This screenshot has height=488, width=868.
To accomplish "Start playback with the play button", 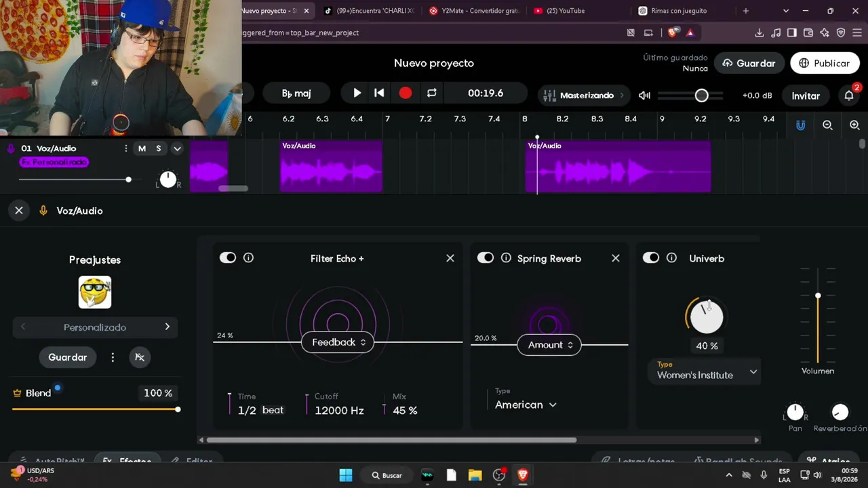I will click(x=357, y=93).
